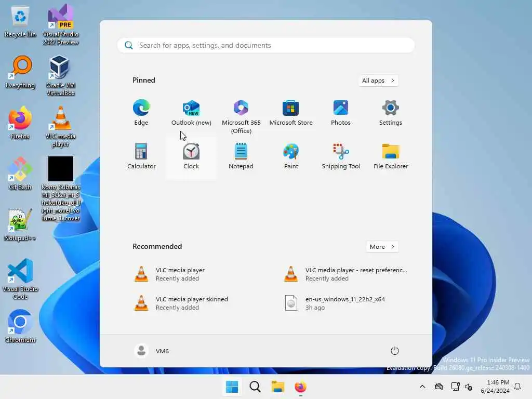This screenshot has height=399, width=532.
Task: Launch Outlook (new) from pinned apps
Action: pos(191,113)
